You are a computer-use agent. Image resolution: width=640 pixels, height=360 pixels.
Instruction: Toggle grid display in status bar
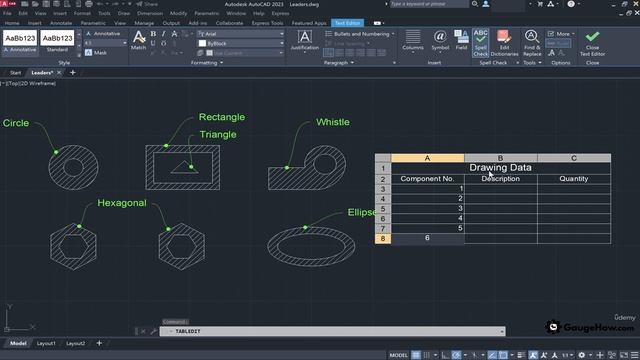pos(416,355)
